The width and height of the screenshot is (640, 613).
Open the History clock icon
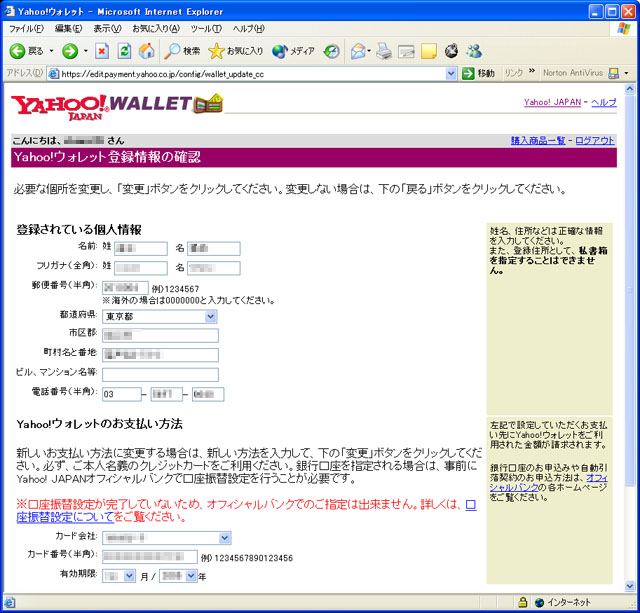331,51
